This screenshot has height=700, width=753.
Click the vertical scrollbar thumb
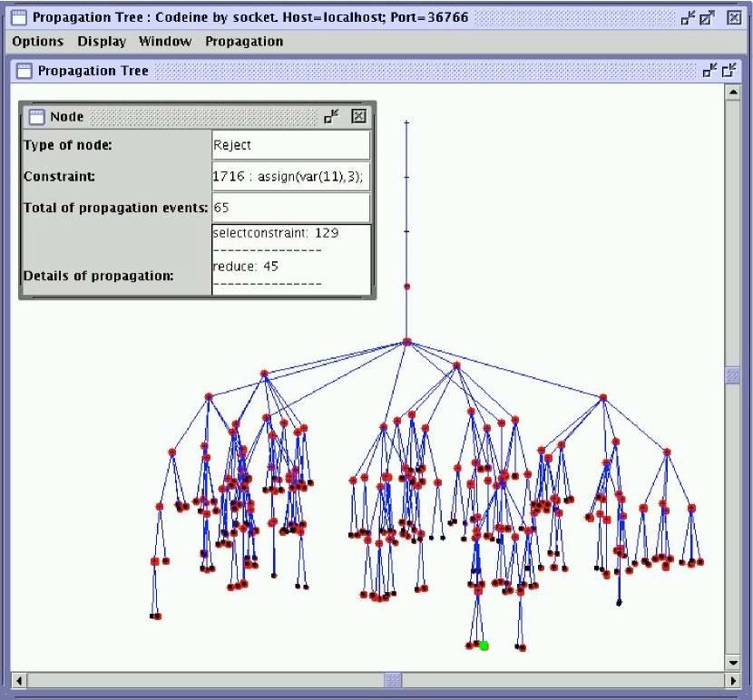(x=733, y=375)
